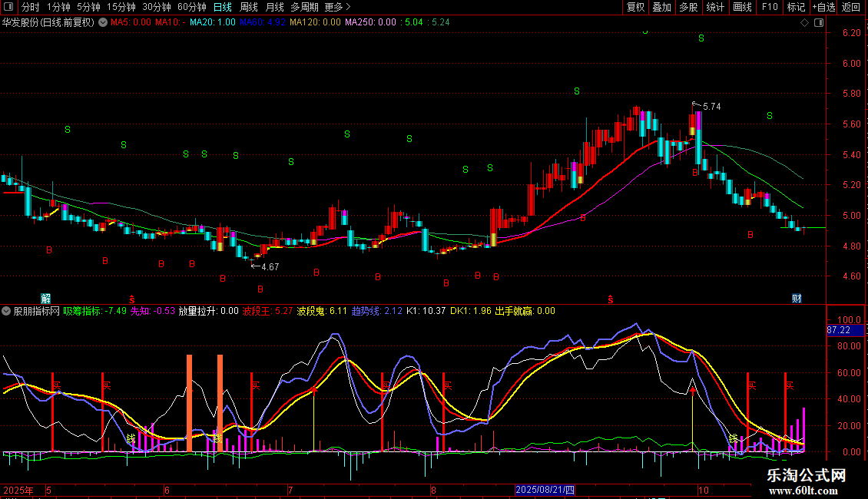Click month 7 on the time axis

click(x=290, y=490)
